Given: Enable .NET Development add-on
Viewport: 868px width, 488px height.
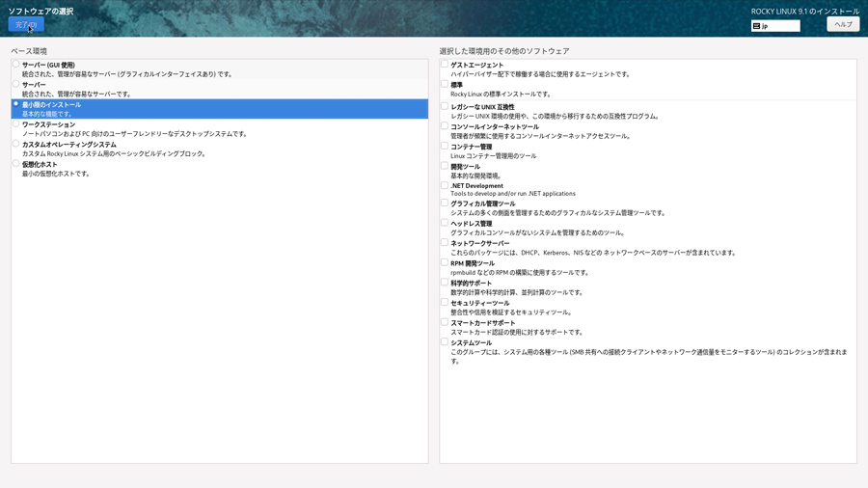Looking at the screenshot, I should pyautogui.click(x=445, y=185).
